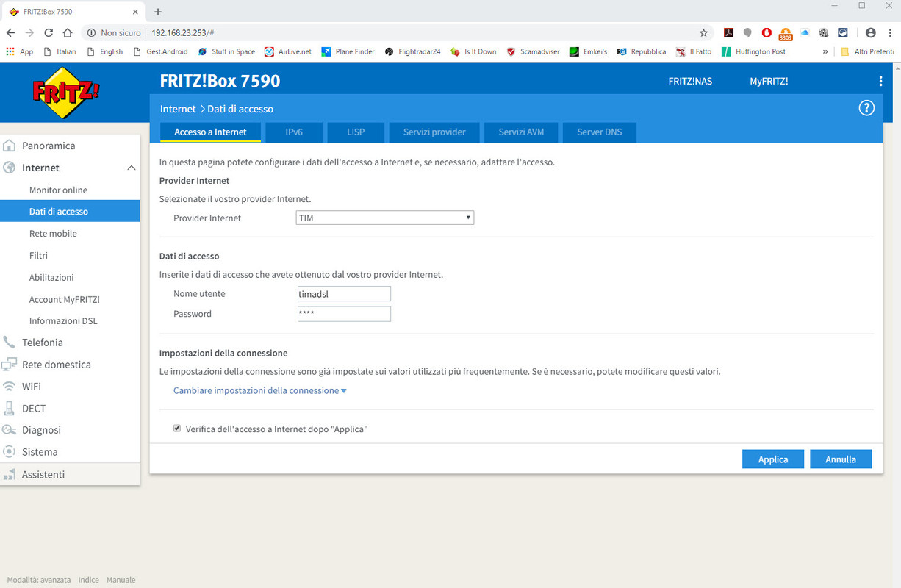This screenshot has height=588, width=901.
Task: Close the FRITZ!Box 7590 browser tab
Action: coord(135,12)
